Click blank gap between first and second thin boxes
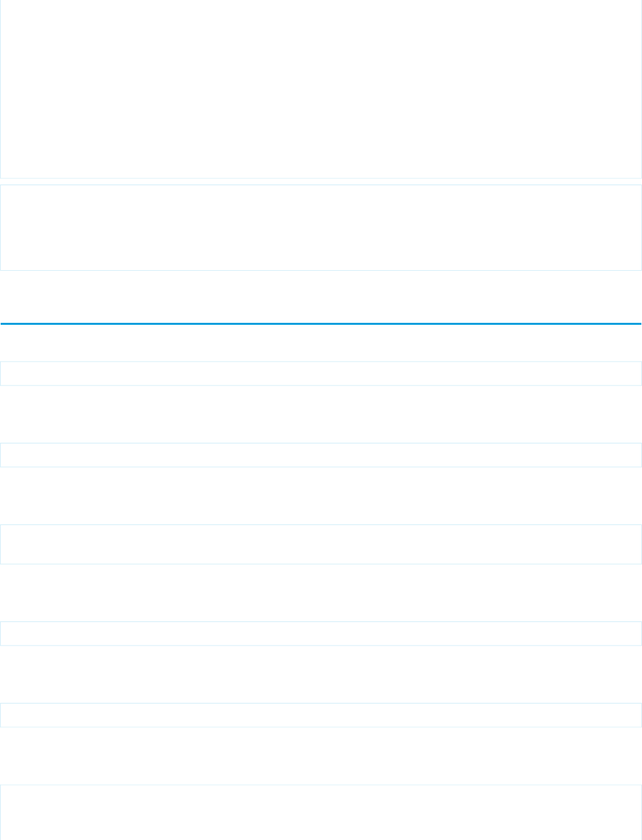The image size is (642, 840). 321,414
